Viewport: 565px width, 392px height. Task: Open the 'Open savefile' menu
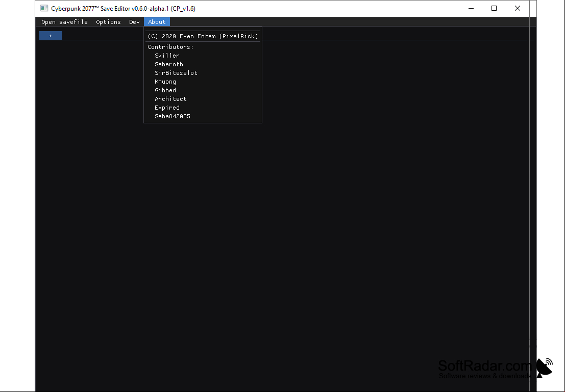pyautogui.click(x=64, y=22)
